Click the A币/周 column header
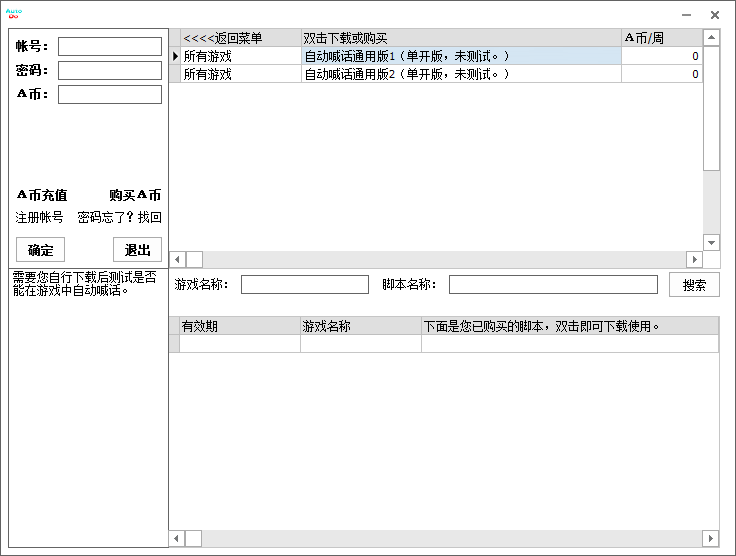 (662, 38)
